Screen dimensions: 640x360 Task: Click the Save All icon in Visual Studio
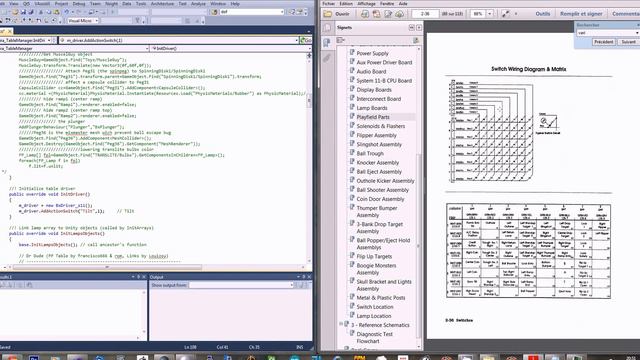click(31, 12)
